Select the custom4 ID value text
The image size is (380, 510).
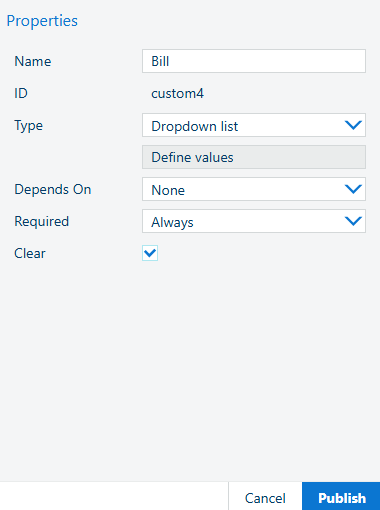click(177, 93)
